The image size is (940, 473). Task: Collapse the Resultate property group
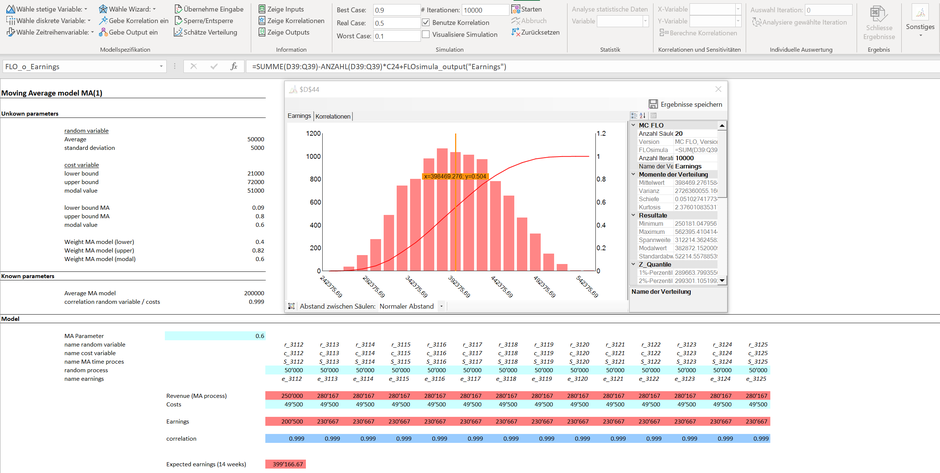[x=634, y=215]
